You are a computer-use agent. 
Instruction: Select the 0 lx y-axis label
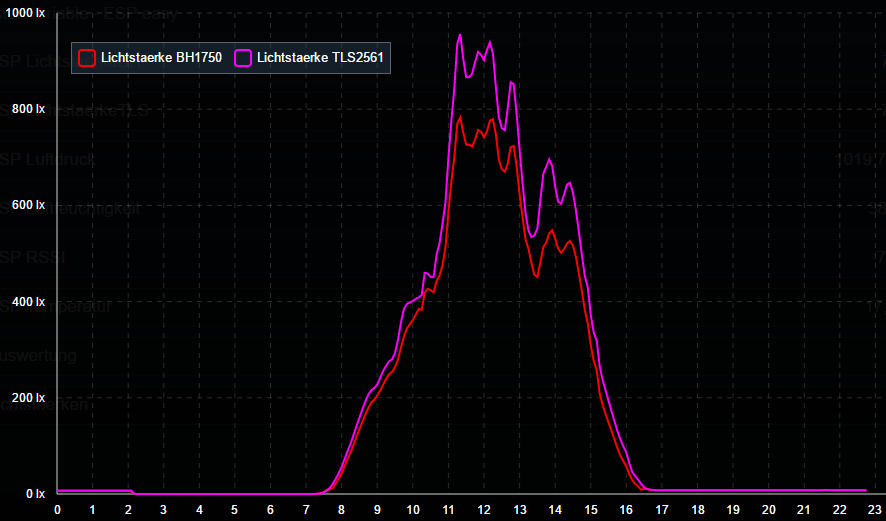point(35,493)
